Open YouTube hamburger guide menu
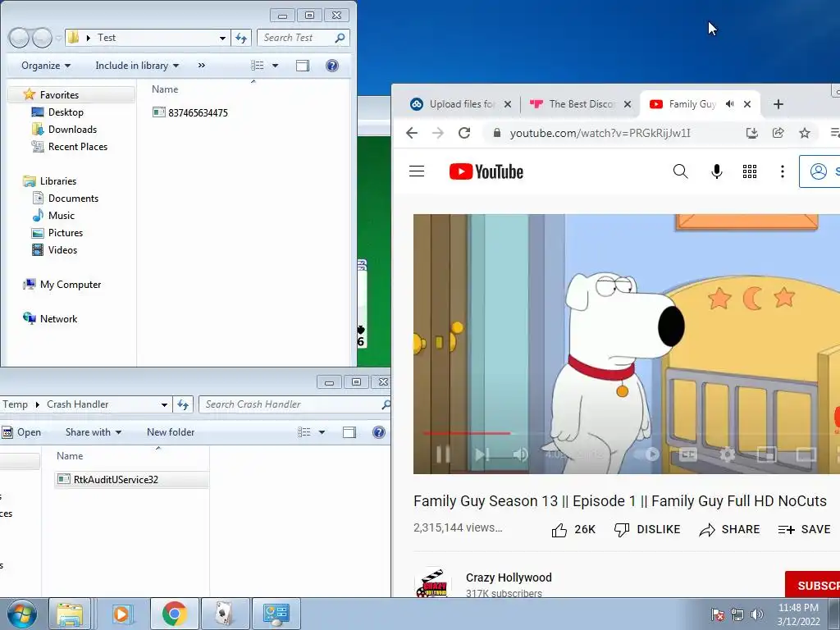 click(x=416, y=171)
